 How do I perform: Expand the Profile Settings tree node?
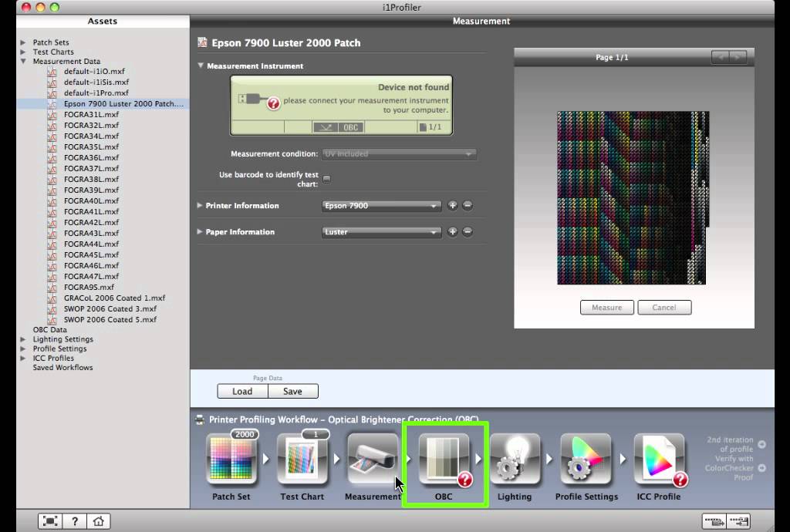pyautogui.click(x=22, y=348)
